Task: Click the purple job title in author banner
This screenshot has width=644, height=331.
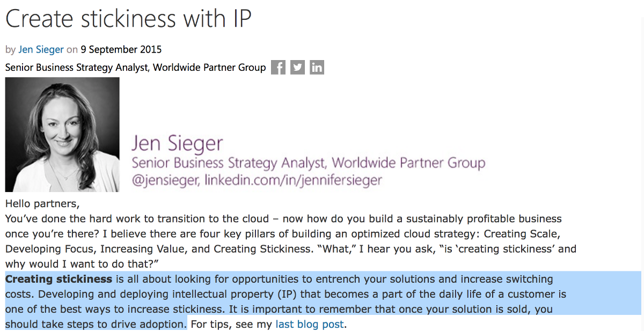Action: pos(308,163)
